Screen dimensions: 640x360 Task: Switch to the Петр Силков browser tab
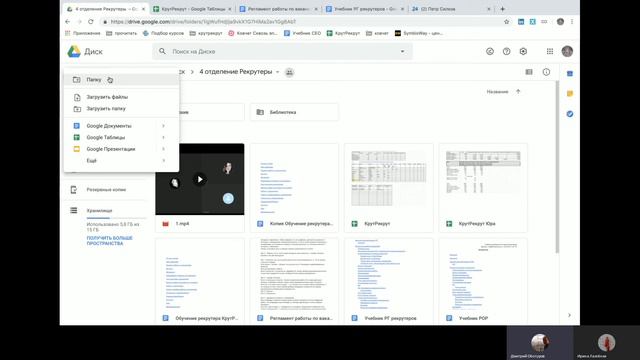click(451, 9)
